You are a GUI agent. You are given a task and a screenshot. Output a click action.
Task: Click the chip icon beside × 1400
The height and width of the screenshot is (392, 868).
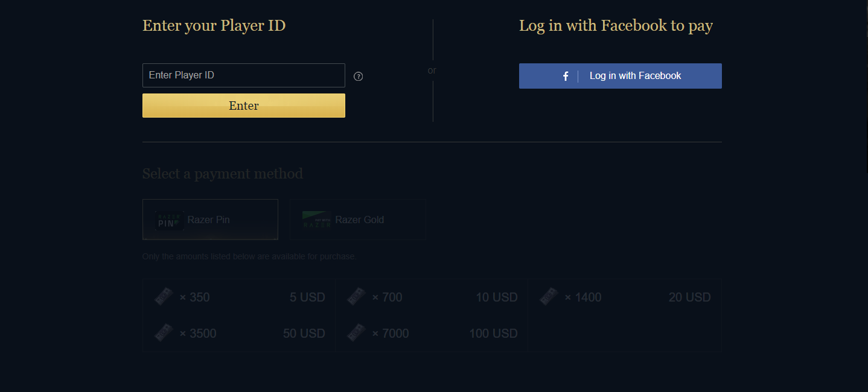coord(549,297)
